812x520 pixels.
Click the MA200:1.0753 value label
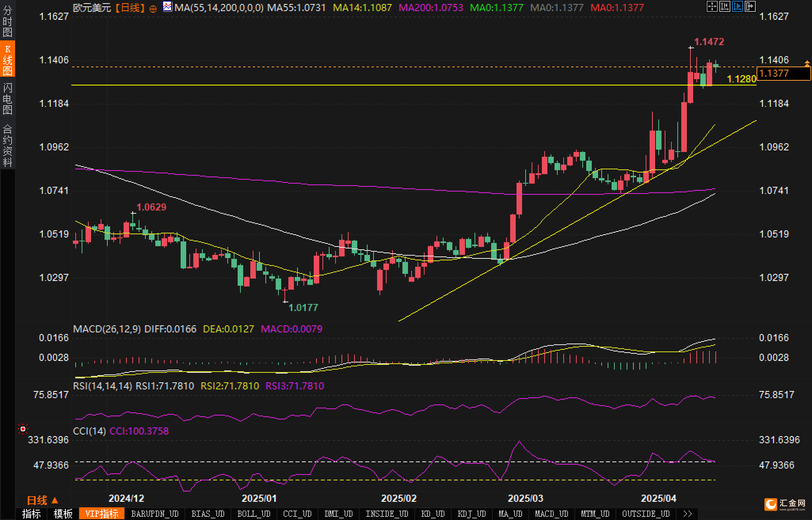431,8
